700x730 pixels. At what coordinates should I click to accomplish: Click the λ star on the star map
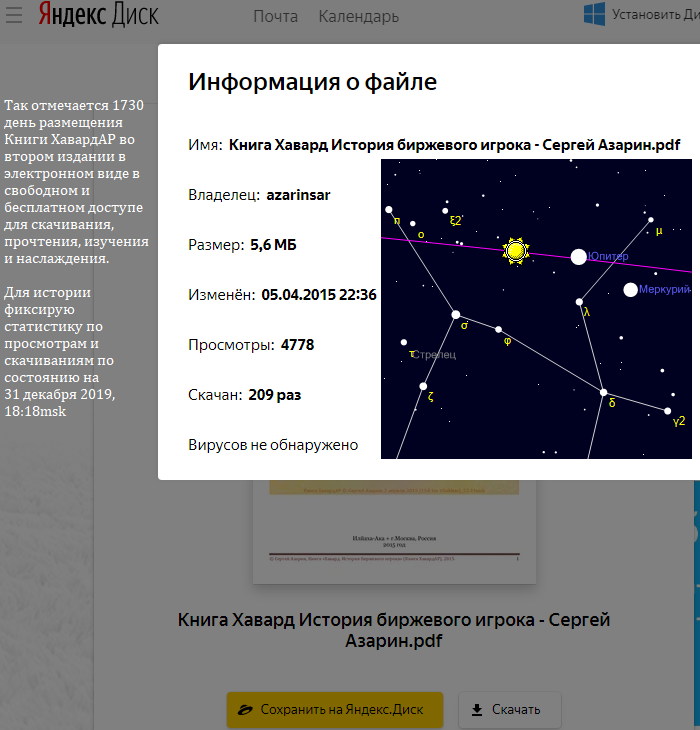579,301
